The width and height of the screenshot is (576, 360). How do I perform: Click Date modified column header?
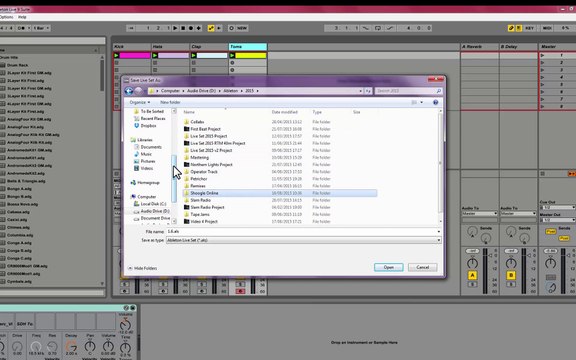tap(285, 112)
